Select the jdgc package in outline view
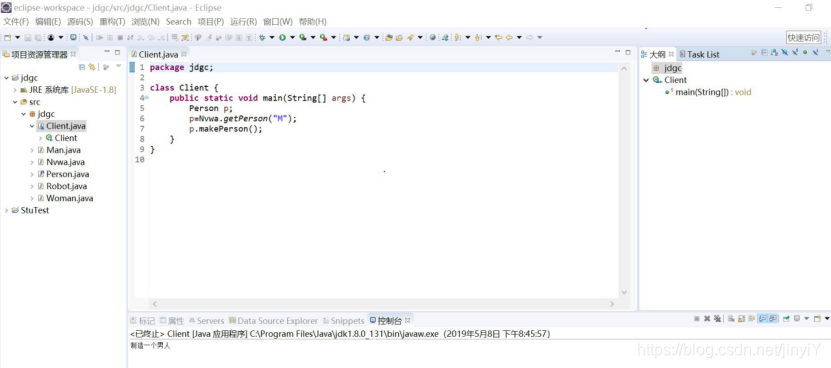831x368 pixels. 667,68
